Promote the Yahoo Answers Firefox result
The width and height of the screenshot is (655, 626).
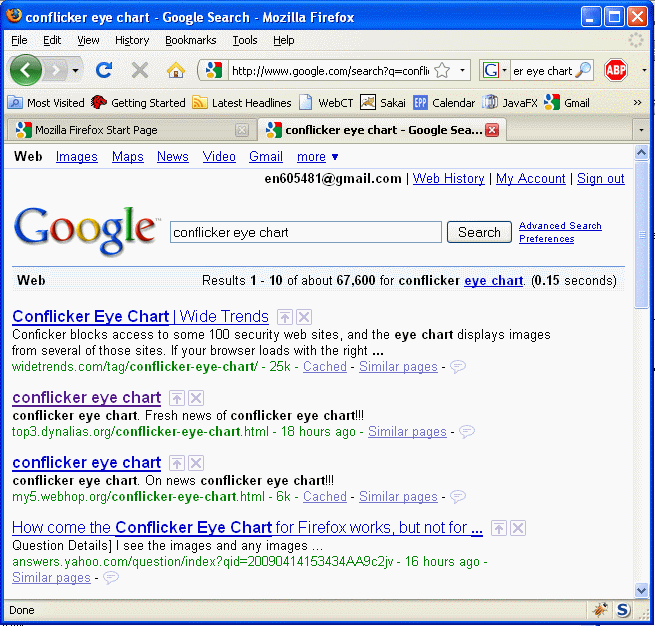pyautogui.click(x=499, y=528)
